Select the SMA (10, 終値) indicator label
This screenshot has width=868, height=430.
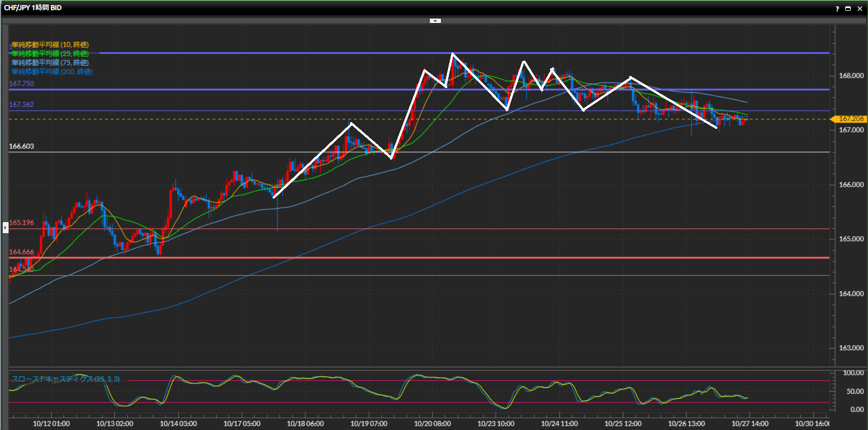point(50,44)
